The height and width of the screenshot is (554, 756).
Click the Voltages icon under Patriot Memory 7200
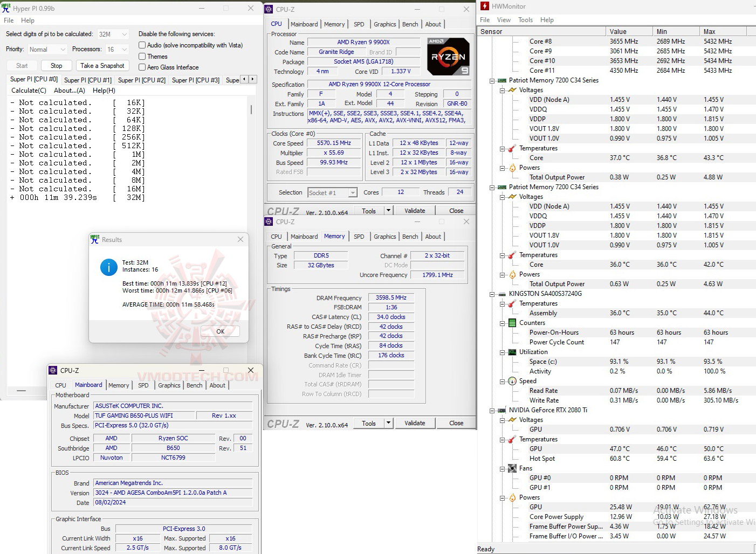pyautogui.click(x=512, y=89)
